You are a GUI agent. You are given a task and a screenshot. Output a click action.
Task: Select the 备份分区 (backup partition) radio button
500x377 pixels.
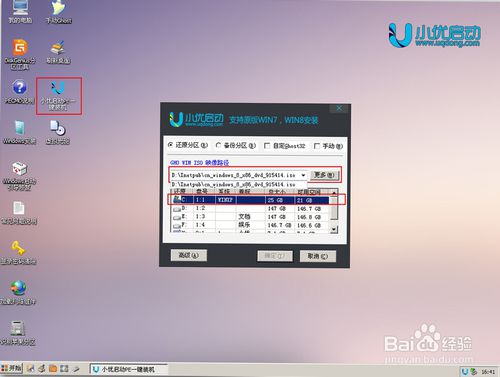point(218,145)
